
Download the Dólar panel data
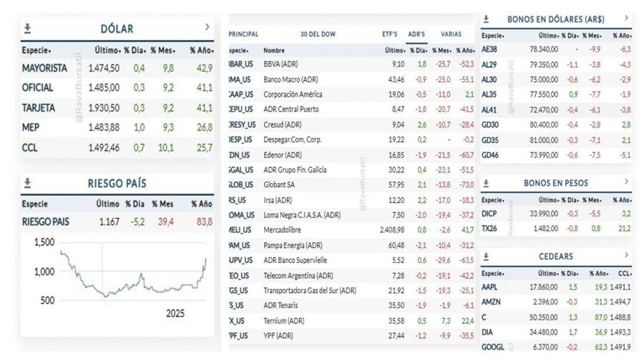[28, 29]
